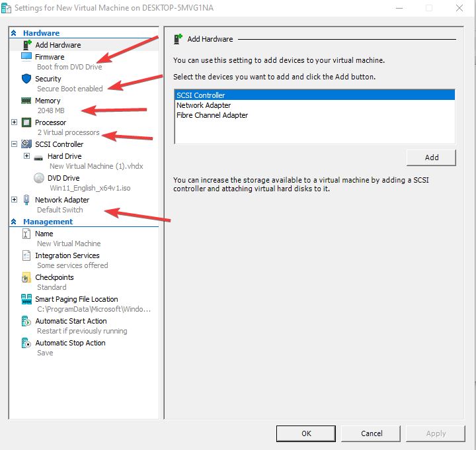Viewport: 476px width, 450px height.
Task: Open the Firmware settings
Action: (50, 57)
